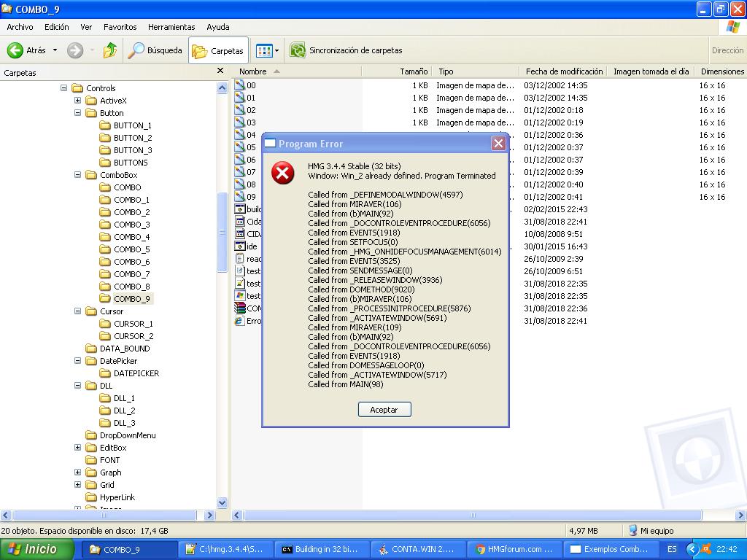Collapse the Cursor folder node

coord(77,311)
